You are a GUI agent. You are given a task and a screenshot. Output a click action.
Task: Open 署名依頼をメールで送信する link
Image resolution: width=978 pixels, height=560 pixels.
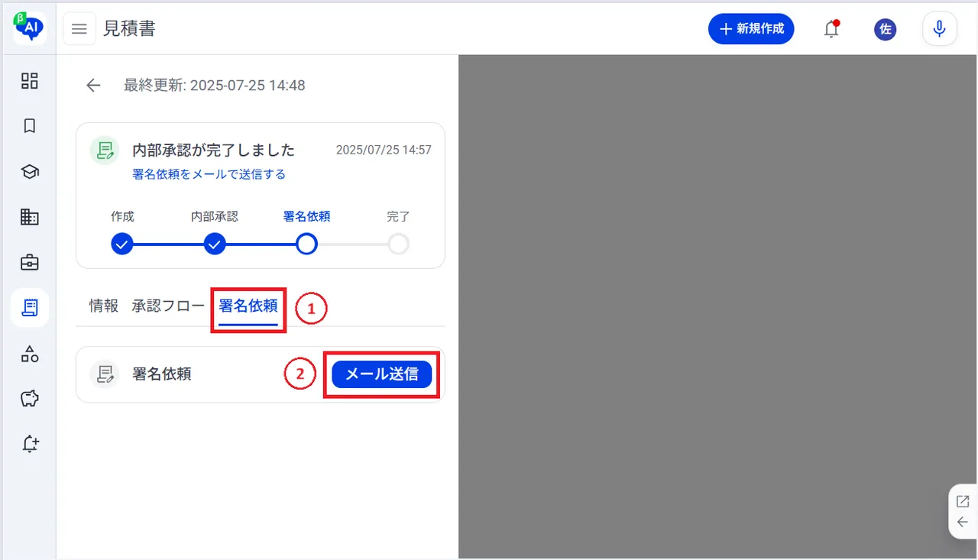tap(209, 174)
